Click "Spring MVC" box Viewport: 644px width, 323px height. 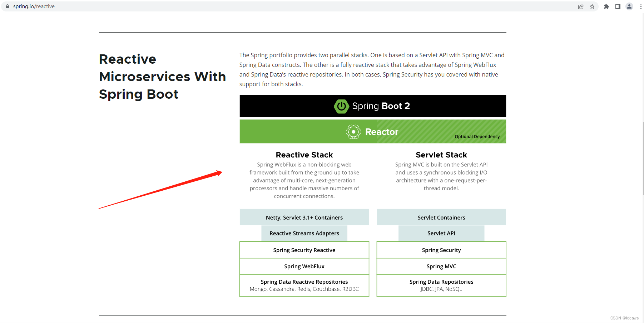tap(441, 266)
